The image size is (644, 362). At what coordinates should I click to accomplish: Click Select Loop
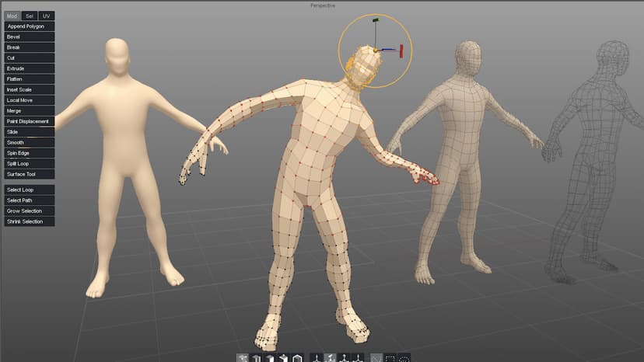29,190
